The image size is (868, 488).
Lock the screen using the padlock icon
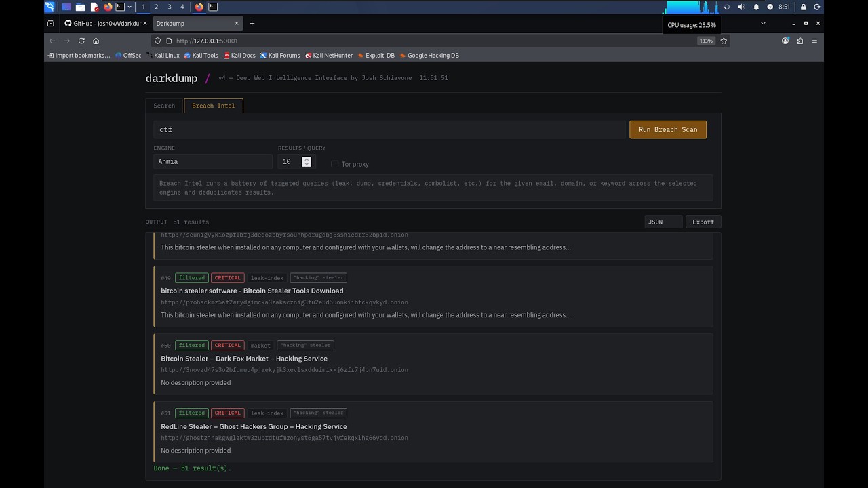click(x=804, y=7)
